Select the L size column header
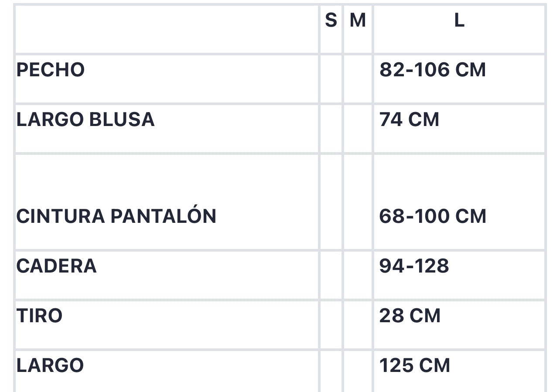 pyautogui.click(x=459, y=20)
